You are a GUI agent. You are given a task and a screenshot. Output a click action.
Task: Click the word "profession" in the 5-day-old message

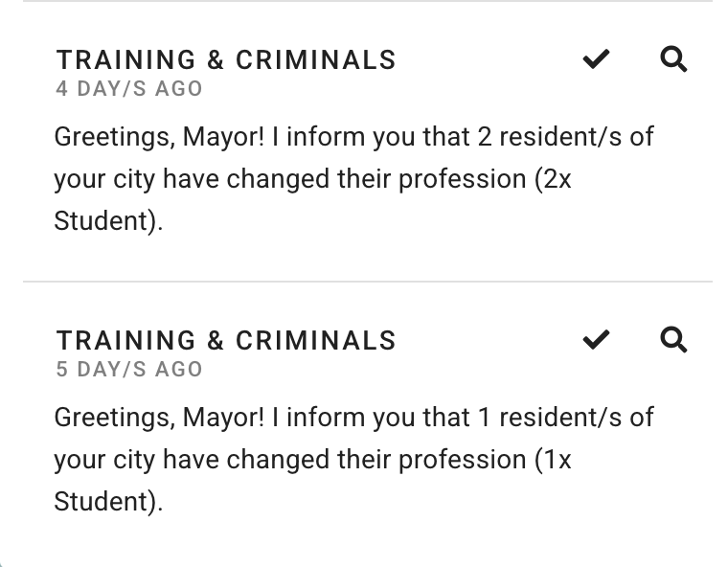463,461
